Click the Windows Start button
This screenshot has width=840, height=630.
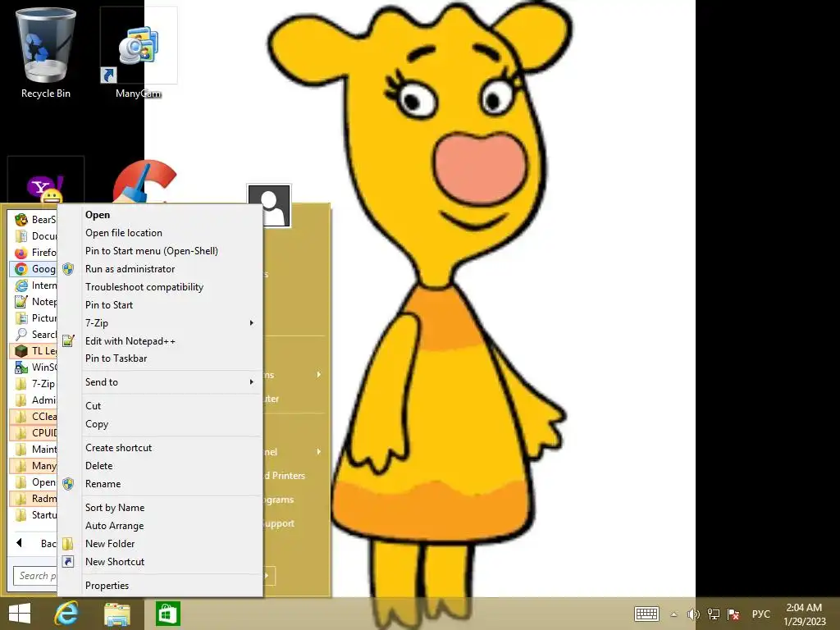[20, 614]
